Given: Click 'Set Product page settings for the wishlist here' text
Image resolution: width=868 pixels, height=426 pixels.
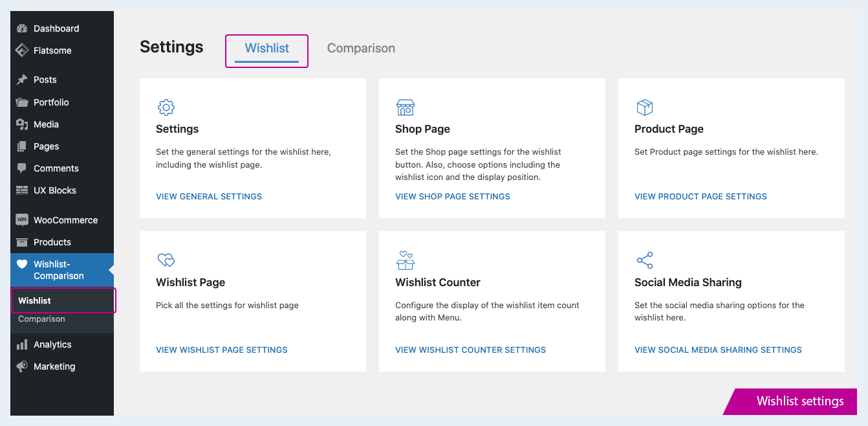Looking at the screenshot, I should [x=726, y=152].
